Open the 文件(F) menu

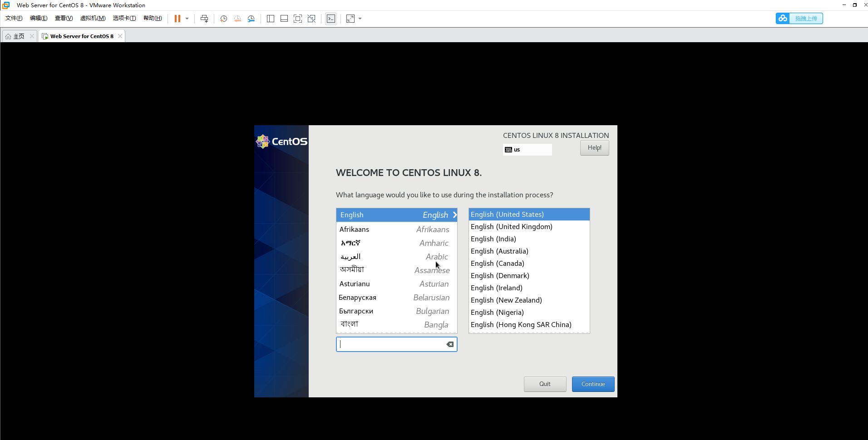(14, 18)
